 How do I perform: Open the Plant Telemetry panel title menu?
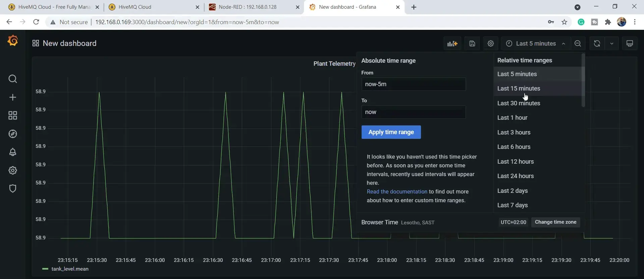tap(334, 64)
